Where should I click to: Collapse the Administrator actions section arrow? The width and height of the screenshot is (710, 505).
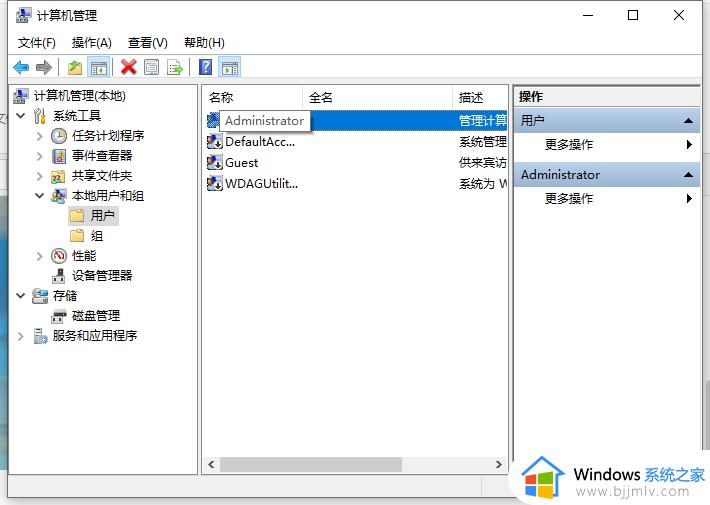point(688,175)
